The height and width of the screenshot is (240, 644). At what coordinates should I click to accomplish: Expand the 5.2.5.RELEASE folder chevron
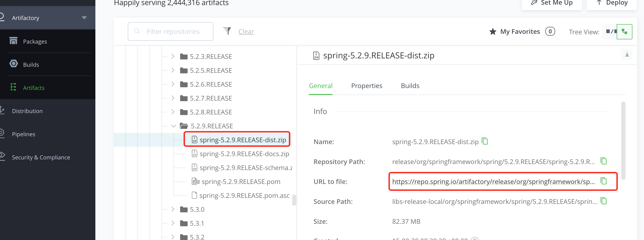point(173,70)
